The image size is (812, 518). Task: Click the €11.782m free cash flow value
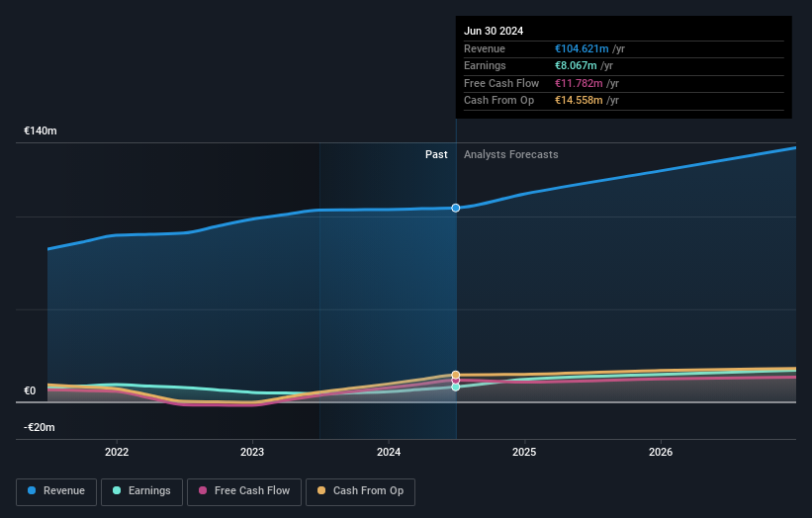pos(579,83)
